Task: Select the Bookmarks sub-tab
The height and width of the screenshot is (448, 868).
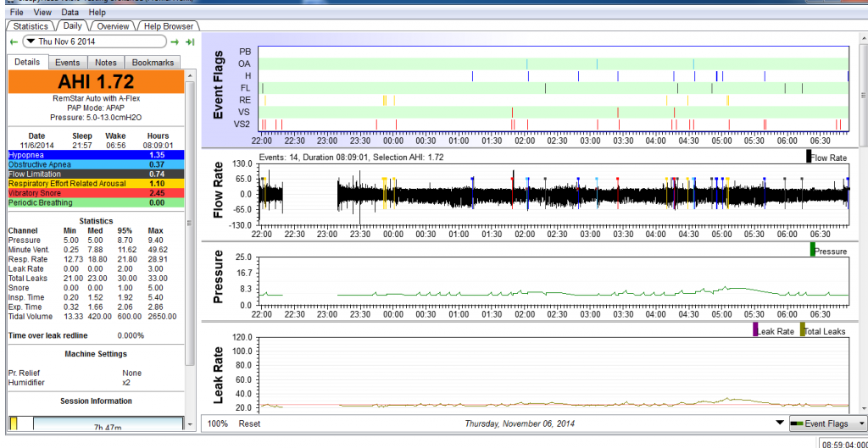Action: [x=153, y=63]
